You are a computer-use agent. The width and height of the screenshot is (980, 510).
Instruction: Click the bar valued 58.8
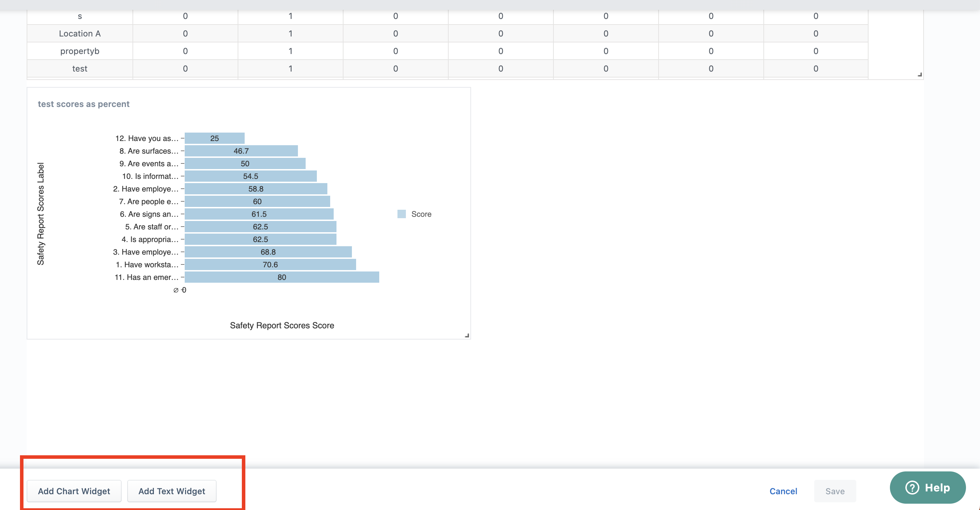(256, 189)
